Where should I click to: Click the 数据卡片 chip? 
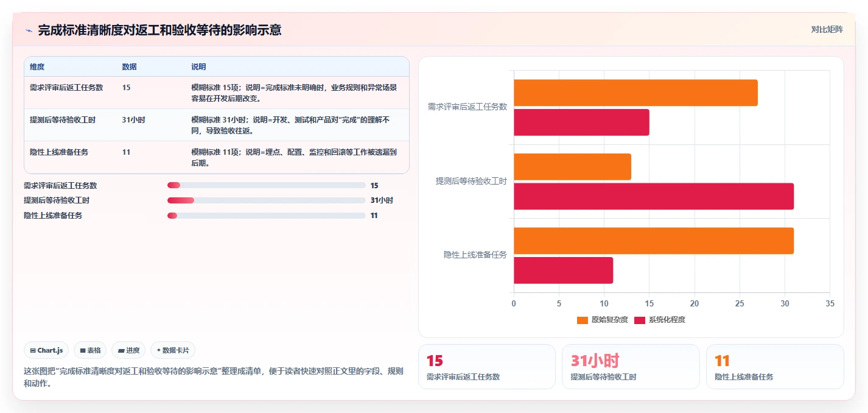173,350
